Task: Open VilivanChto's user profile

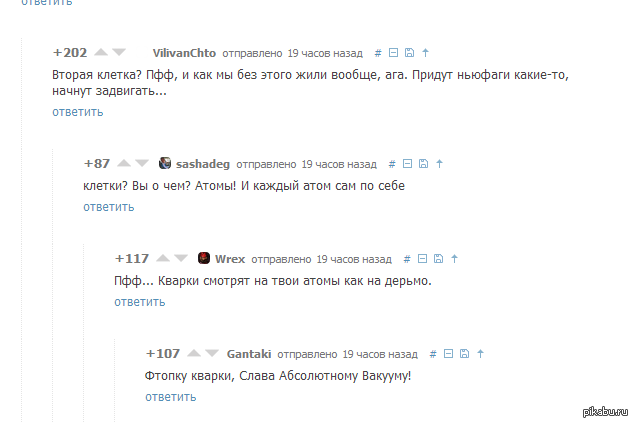Action: pos(184,53)
